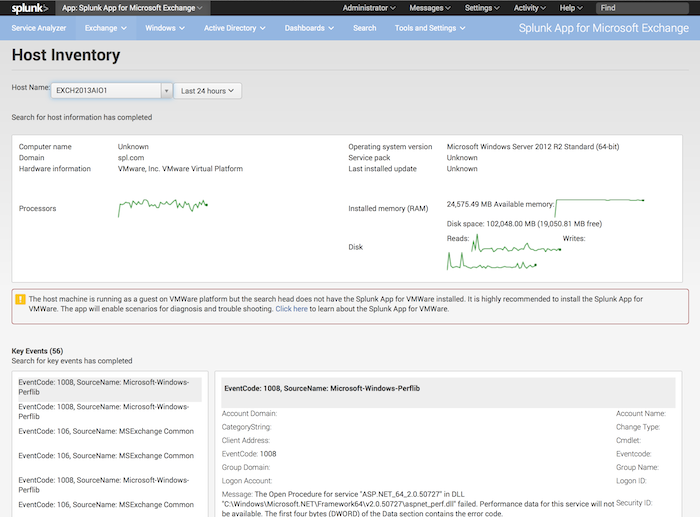Image resolution: width=700 pixels, height=517 pixels.
Task: Click the disk Reads sparkline
Action: coord(516,244)
